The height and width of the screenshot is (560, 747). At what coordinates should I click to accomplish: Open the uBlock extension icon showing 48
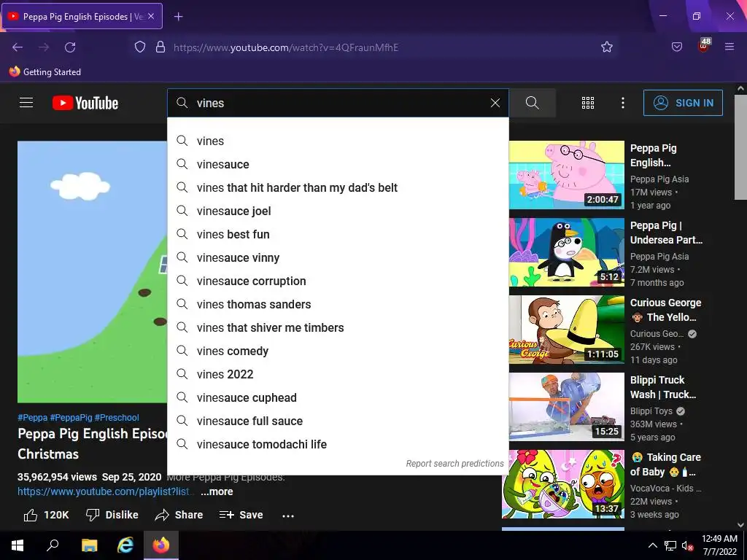point(704,46)
